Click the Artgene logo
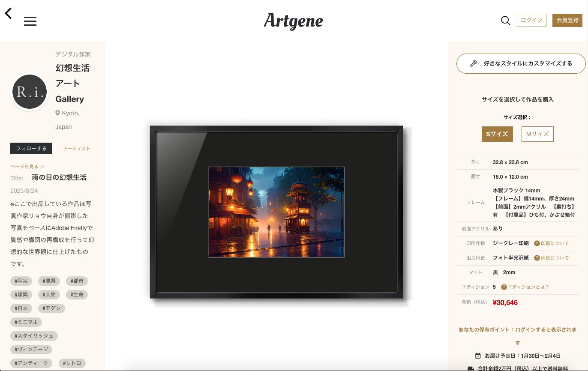The height and width of the screenshot is (371, 588). tap(294, 21)
